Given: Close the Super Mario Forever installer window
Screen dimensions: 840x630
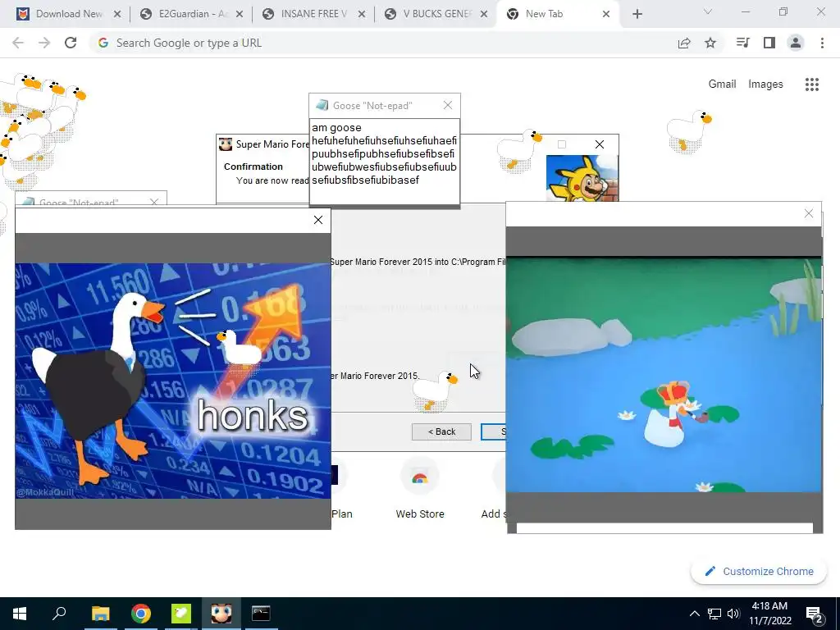Looking at the screenshot, I should [x=600, y=144].
